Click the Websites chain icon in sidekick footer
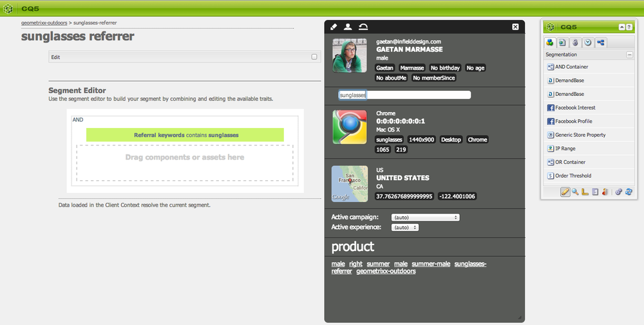The image size is (644, 325). pyautogui.click(x=618, y=192)
